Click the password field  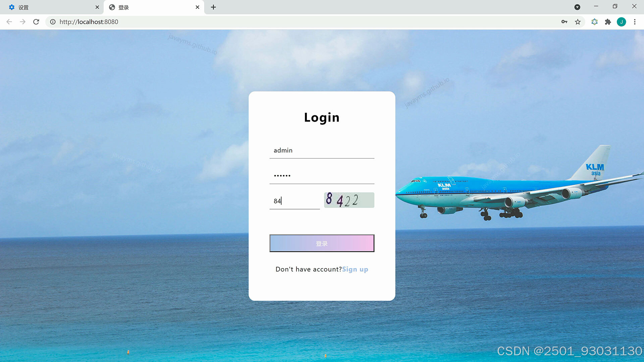pyautogui.click(x=322, y=176)
